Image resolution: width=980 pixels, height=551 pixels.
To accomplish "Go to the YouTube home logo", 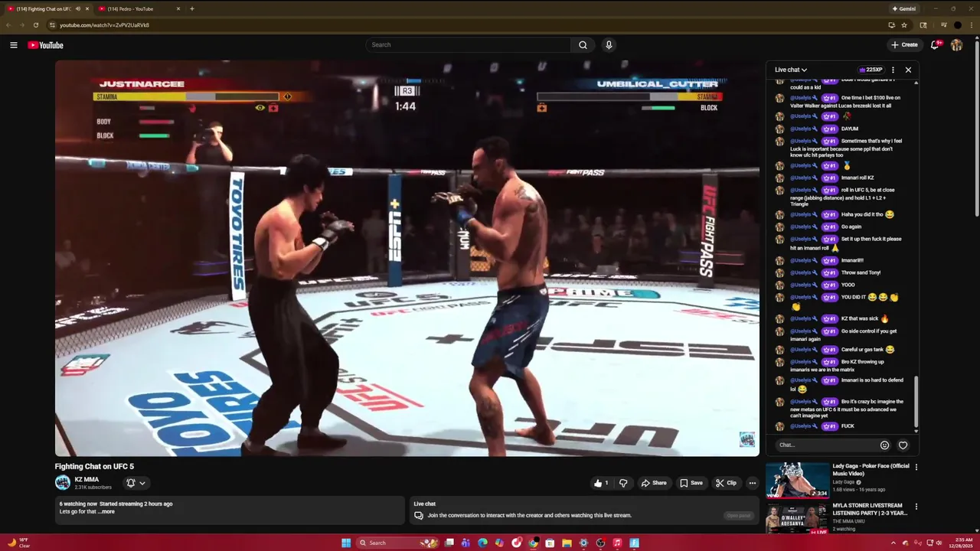I will click(x=45, y=45).
